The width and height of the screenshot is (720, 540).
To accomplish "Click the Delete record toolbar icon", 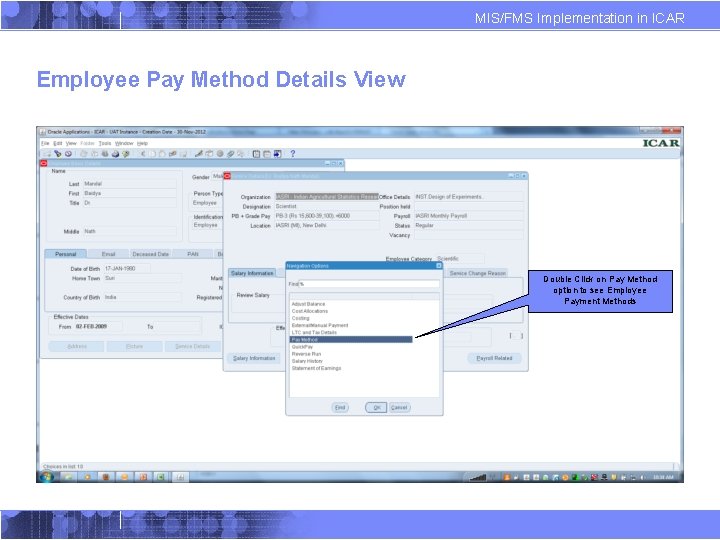I will pyautogui.click(x=183, y=154).
